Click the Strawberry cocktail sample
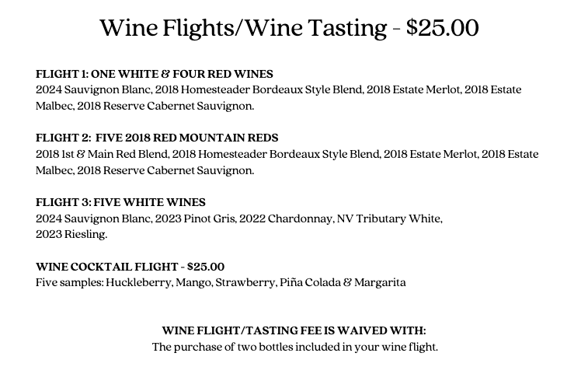588x367 pixels. (x=245, y=282)
